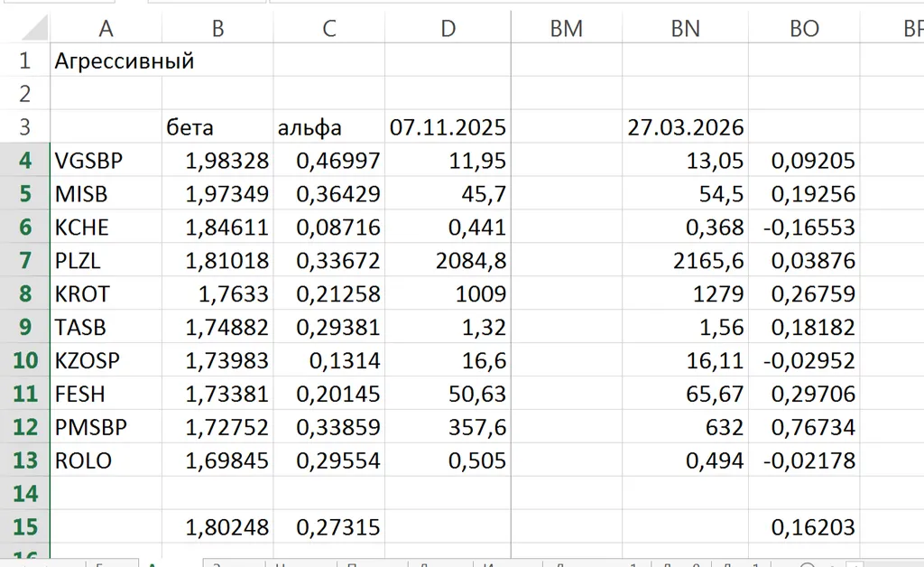Click beta value 1,73983
The height and width of the screenshot is (567, 924).
click(217, 360)
